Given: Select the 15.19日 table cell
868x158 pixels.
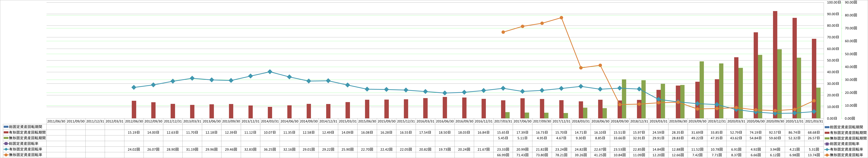Looking at the screenshot, I should (134, 132).
